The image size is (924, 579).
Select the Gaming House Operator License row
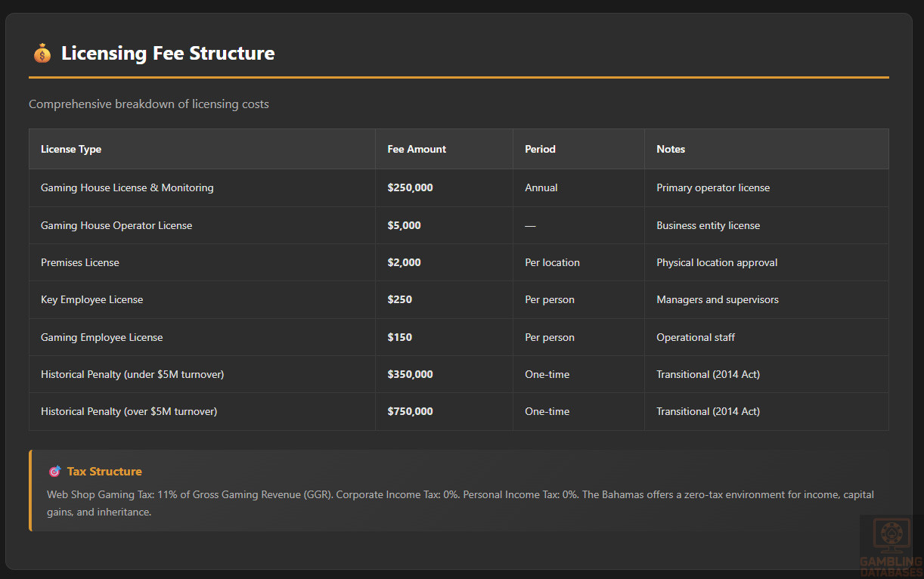coord(116,226)
